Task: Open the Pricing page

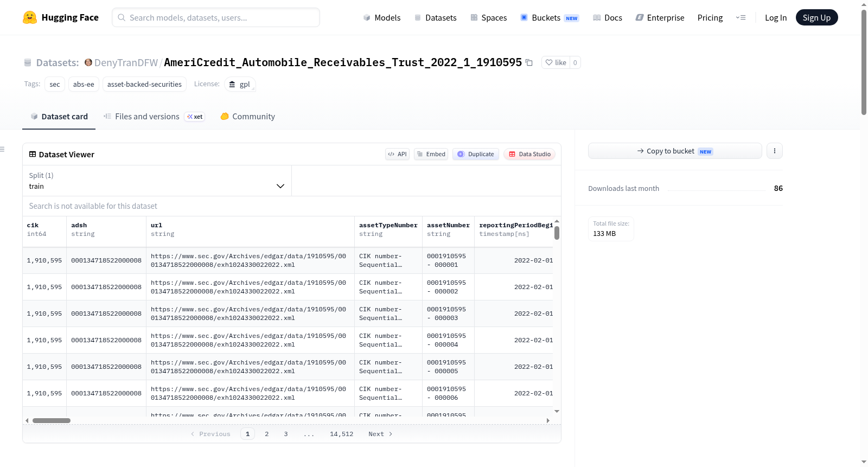Action: (710, 17)
